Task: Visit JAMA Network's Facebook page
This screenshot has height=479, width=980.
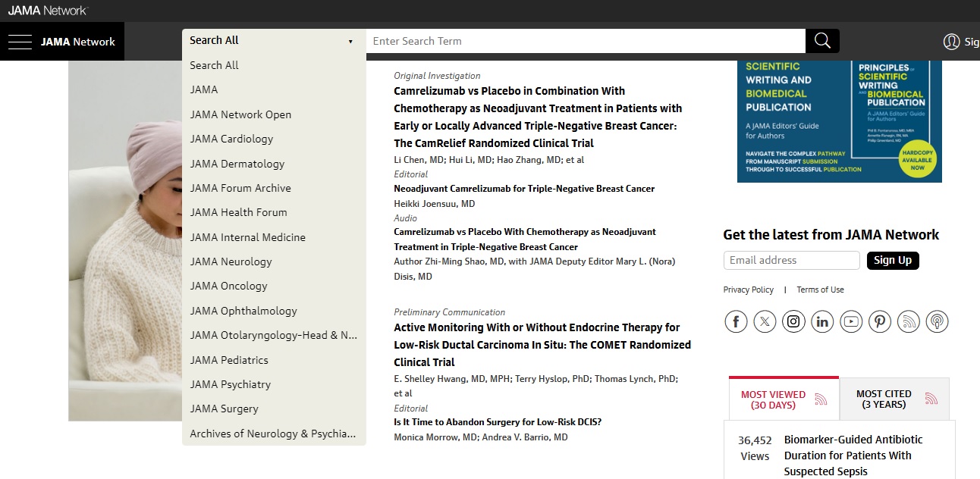Action: pos(736,321)
